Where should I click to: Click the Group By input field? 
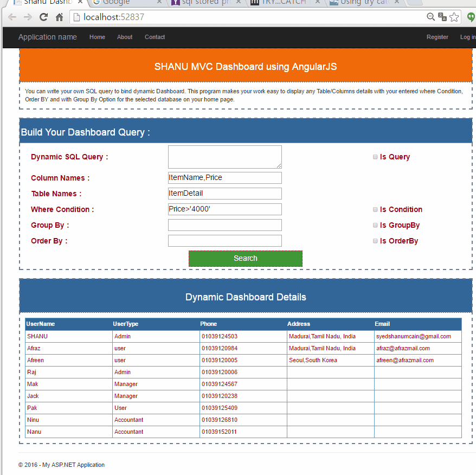(225, 225)
